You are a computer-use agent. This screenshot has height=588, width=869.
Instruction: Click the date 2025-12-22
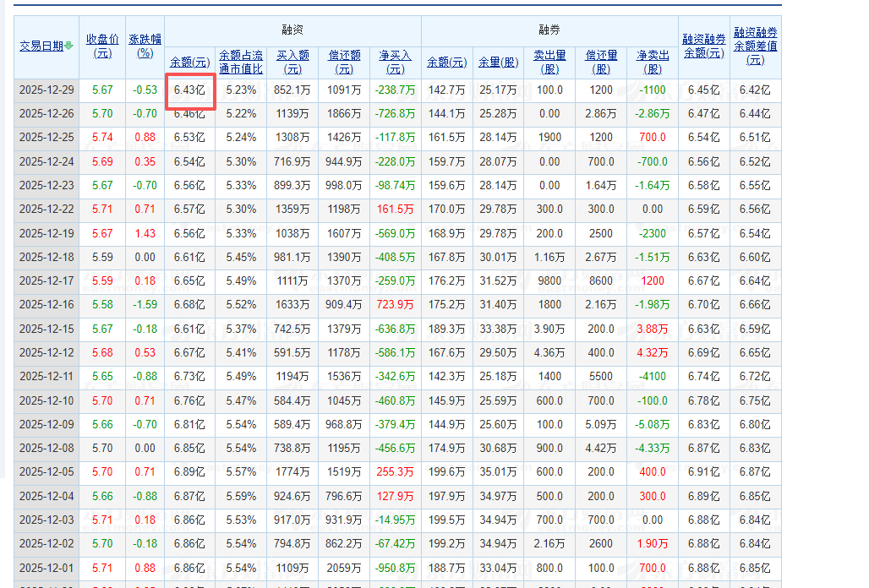pos(46,210)
